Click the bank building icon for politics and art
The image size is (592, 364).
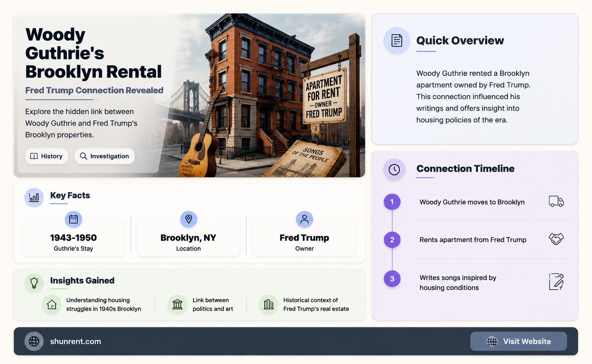[x=178, y=304]
